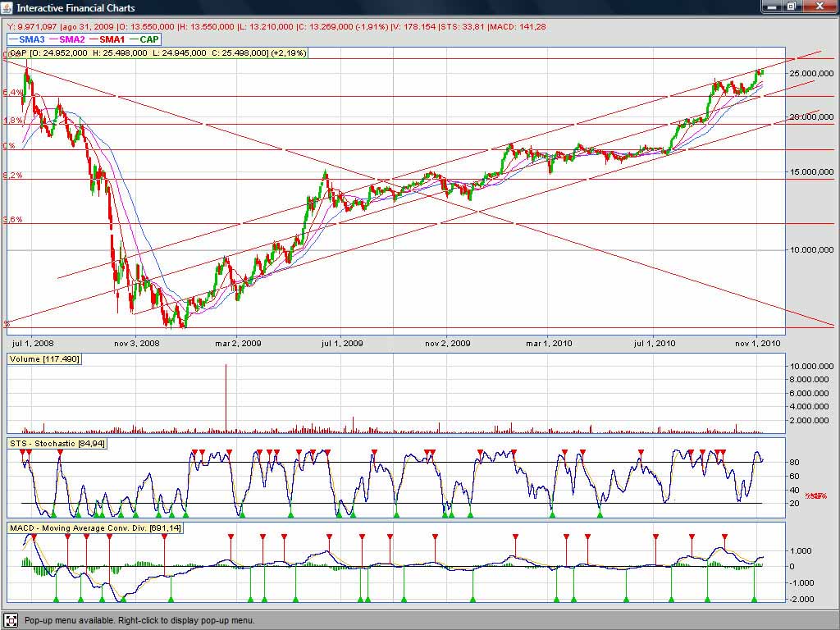
Task: Click the 'nov 1, 2010' date axis label
Action: [758, 344]
